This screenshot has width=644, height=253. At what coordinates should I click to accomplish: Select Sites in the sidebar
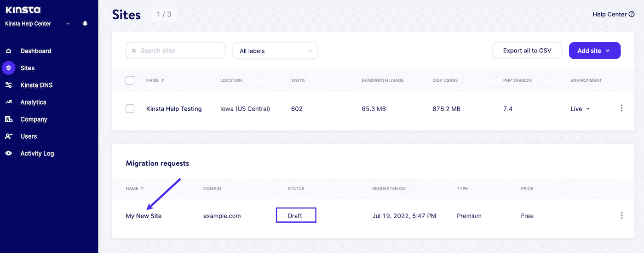pos(28,68)
